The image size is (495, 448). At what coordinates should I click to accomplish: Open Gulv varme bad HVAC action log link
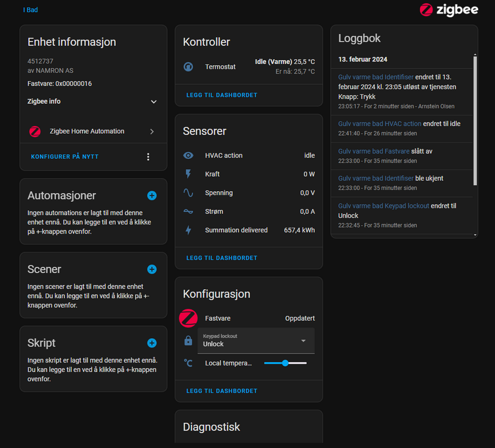point(379,124)
